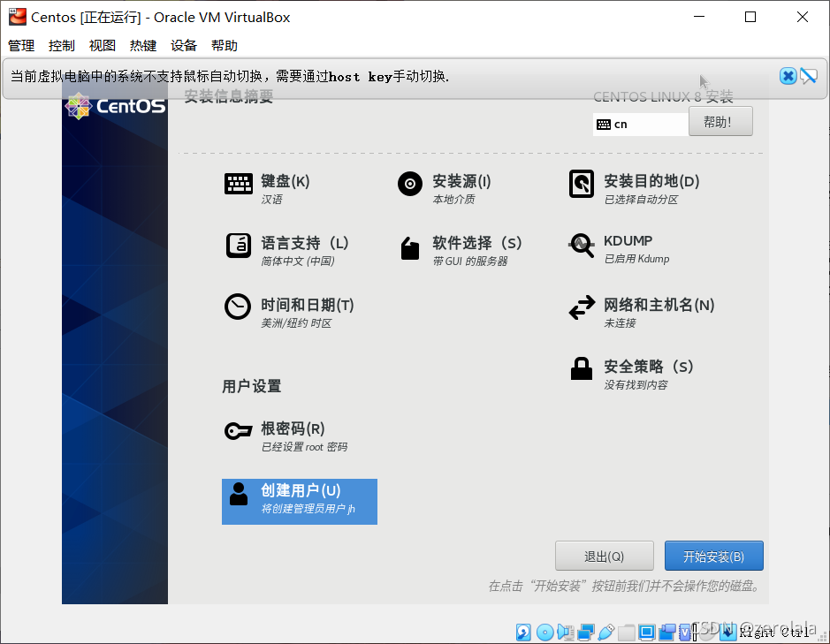Image resolution: width=830 pixels, height=644 pixels.
Task: Open 根密码(R) root password settings
Action: pyautogui.click(x=286, y=436)
